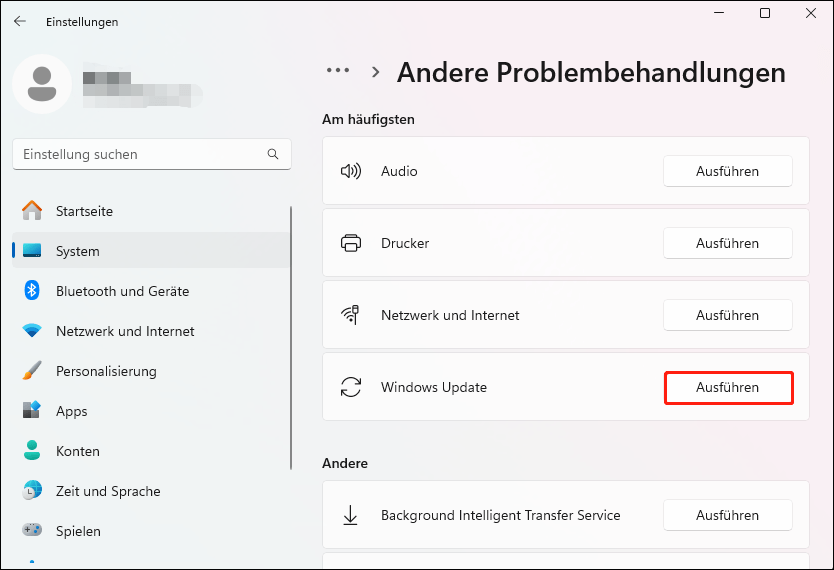Click the Drucker printer icon
Screen dimensions: 834x570
point(351,243)
